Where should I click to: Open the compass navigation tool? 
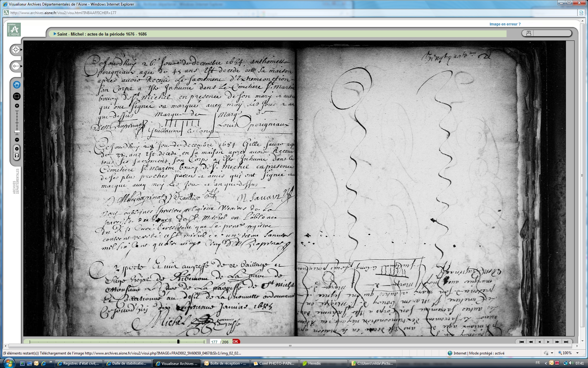coord(16,50)
